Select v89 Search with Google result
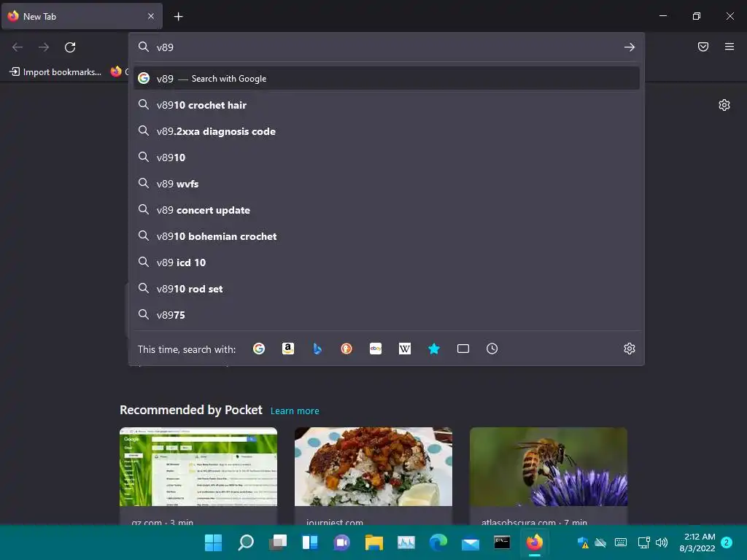The height and width of the screenshot is (560, 747). pos(387,79)
